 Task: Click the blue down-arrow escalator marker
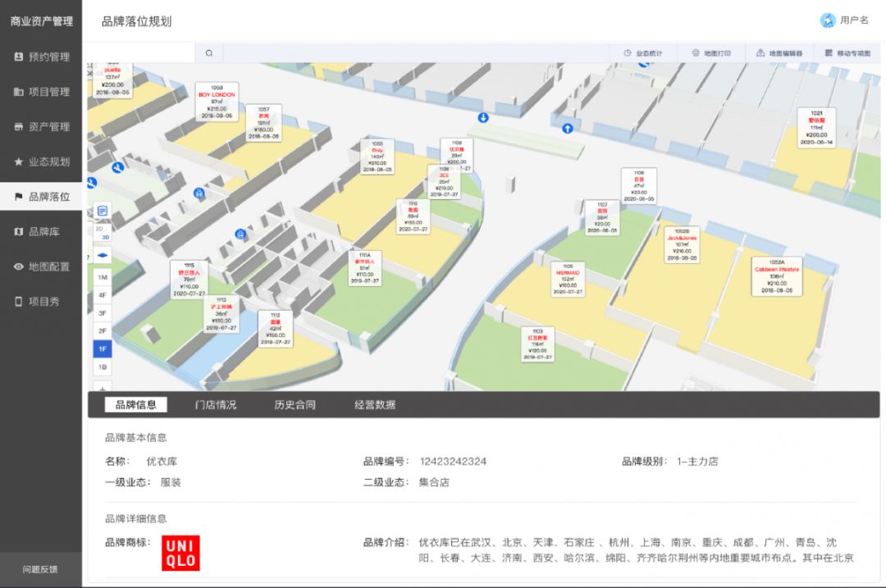[483, 118]
